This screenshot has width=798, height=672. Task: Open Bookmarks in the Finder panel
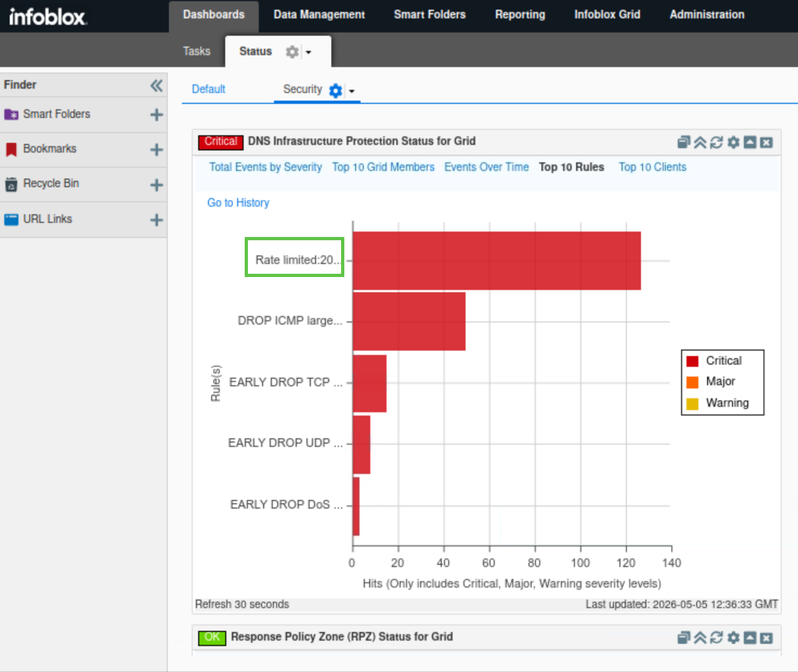[x=49, y=149]
